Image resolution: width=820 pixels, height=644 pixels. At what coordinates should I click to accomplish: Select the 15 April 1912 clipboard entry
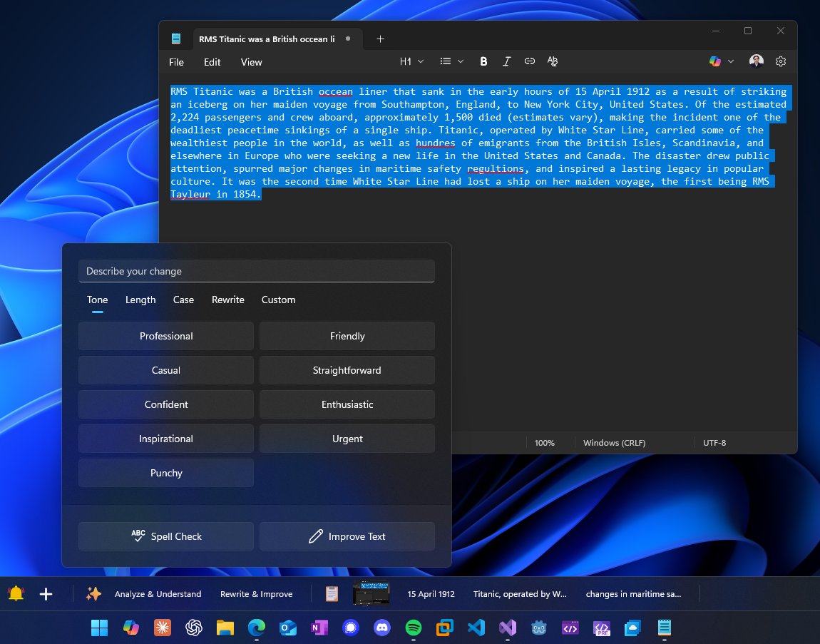click(x=431, y=594)
